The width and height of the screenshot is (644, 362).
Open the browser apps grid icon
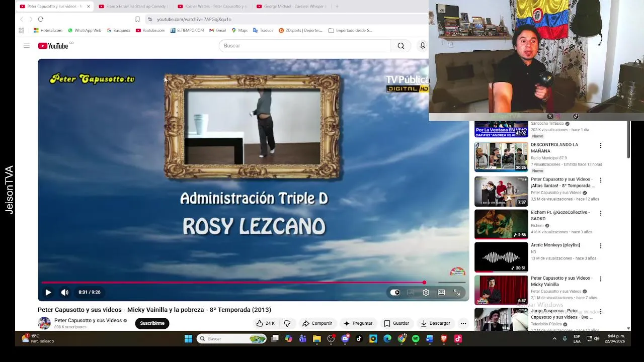pos(22,30)
